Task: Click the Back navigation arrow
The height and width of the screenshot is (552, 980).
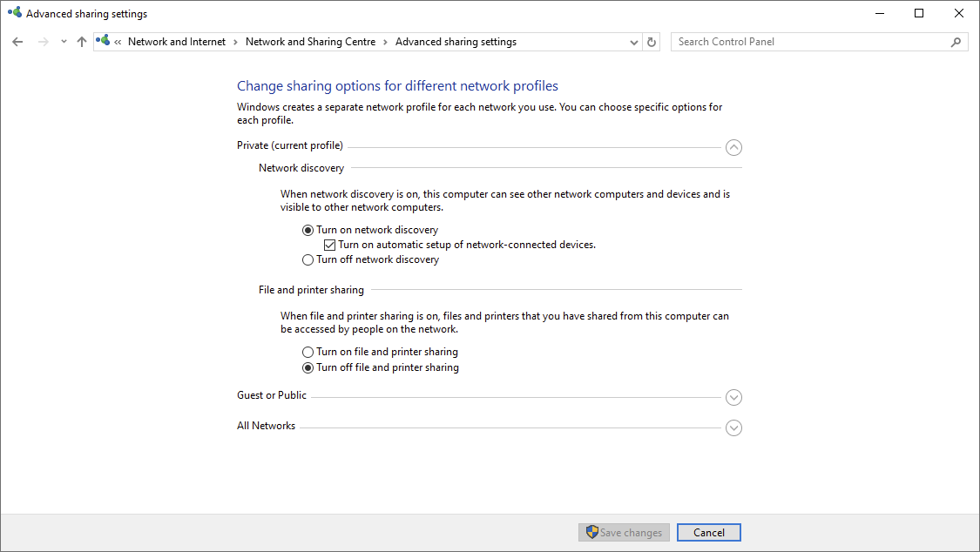Action: pyautogui.click(x=17, y=42)
